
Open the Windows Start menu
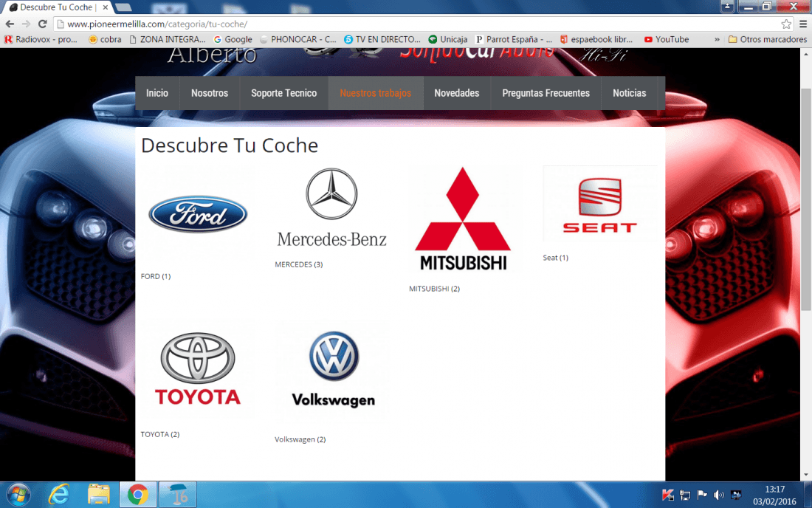point(18,495)
